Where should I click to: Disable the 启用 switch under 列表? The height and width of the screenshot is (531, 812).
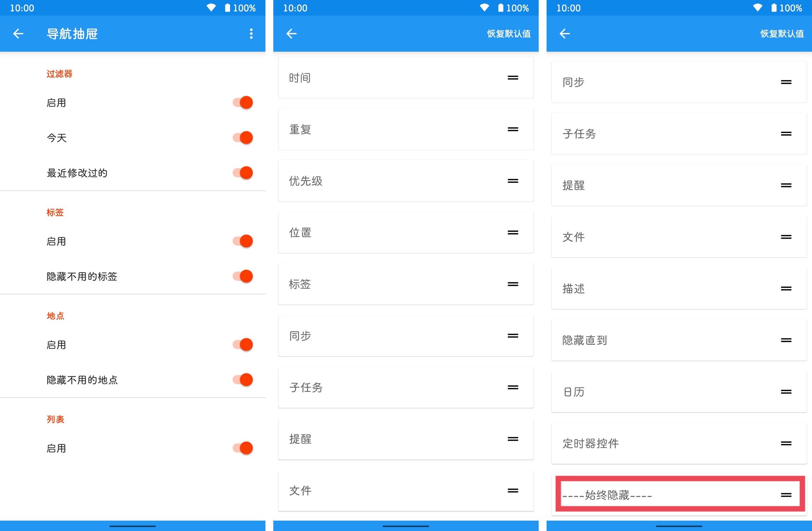[243, 448]
